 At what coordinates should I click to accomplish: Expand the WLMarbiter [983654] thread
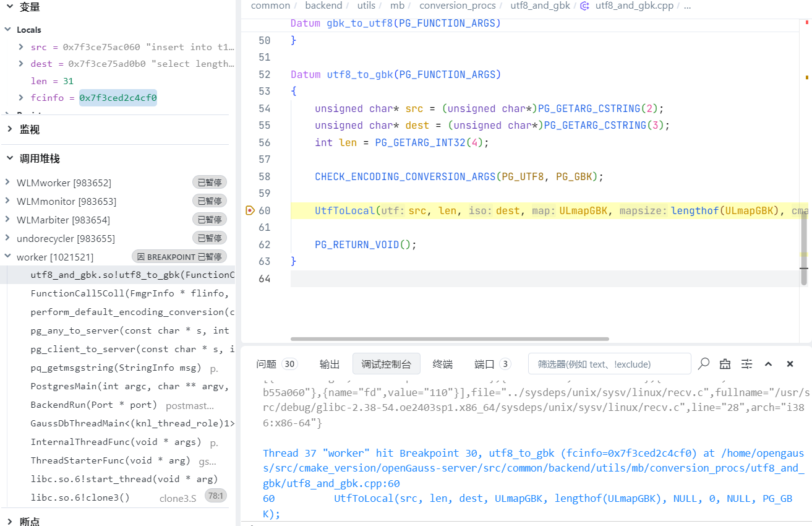click(8, 220)
